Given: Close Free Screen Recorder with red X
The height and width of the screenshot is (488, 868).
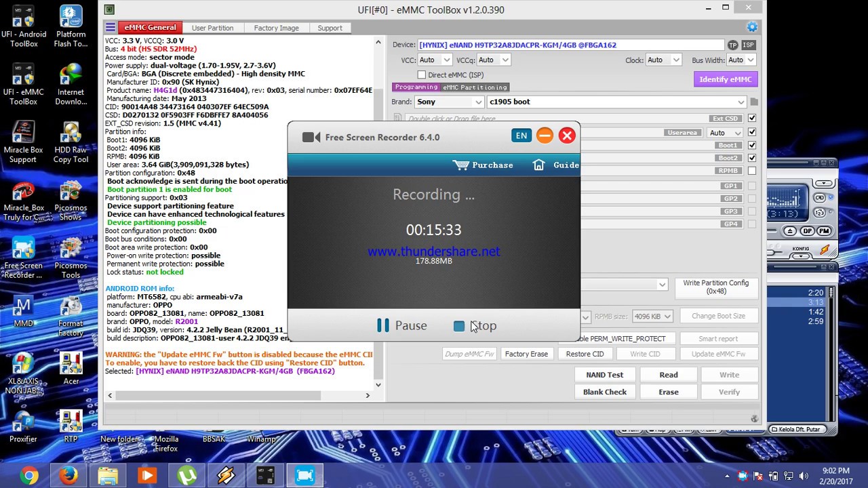Looking at the screenshot, I should pyautogui.click(x=567, y=136).
